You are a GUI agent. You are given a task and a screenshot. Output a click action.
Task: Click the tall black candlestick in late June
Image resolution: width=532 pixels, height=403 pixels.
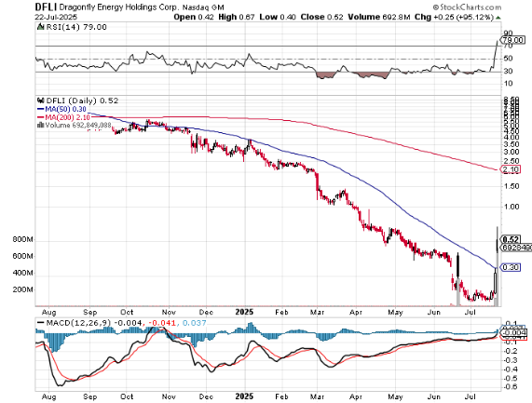pos(458,266)
